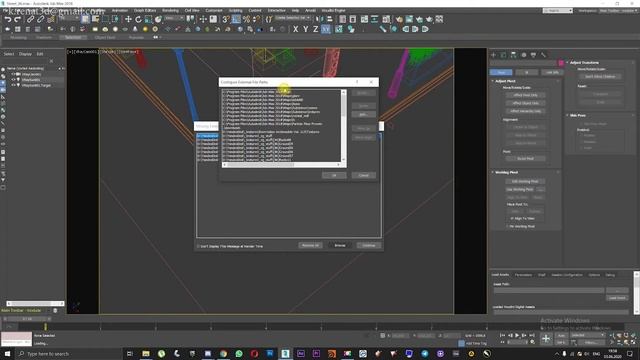Toggle visibility eye of second scene object

(x=13, y=80)
